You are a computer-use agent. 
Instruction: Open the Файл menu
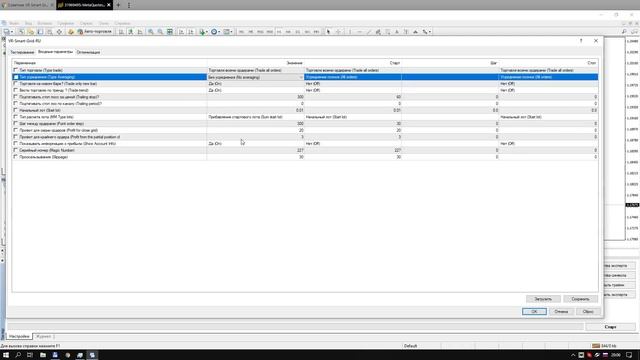pos(14,23)
